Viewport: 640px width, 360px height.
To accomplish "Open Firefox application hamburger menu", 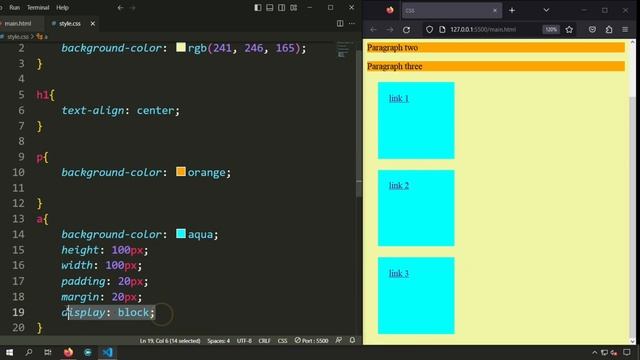I will point(625,29).
